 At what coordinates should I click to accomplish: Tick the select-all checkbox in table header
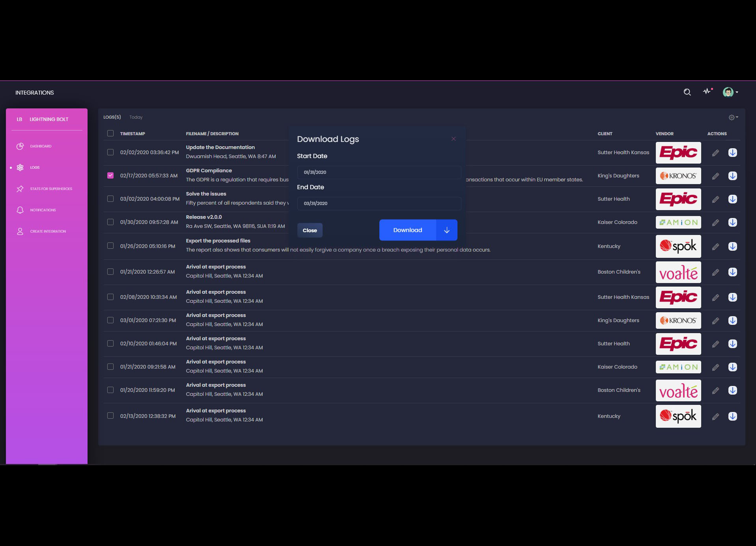pos(110,133)
